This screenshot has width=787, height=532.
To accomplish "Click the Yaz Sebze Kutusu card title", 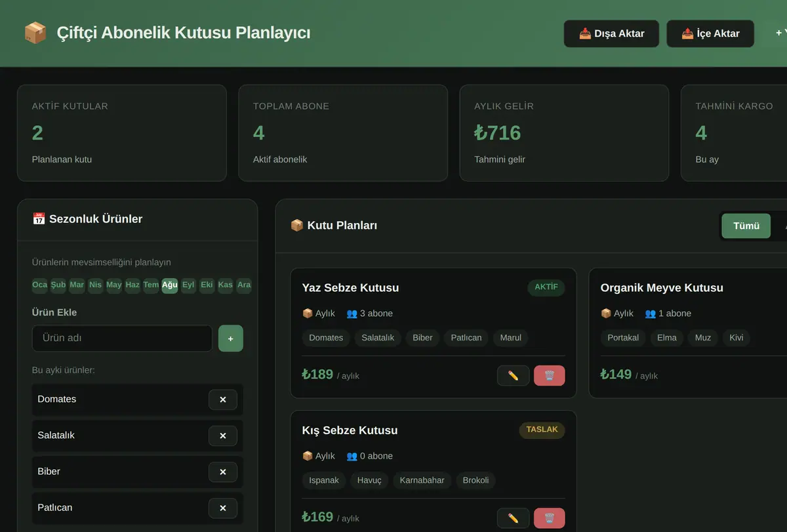I will click(x=350, y=288).
